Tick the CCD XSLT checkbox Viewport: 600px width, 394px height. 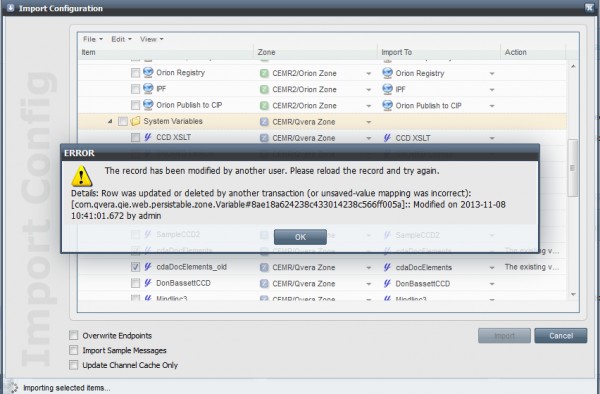[x=135, y=138]
